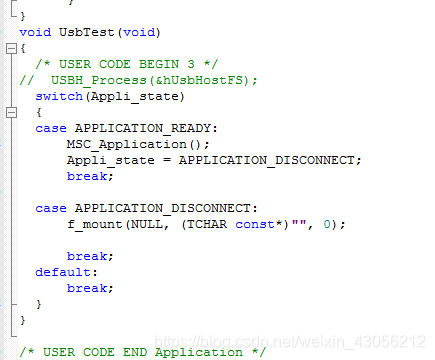Click 'break;' under MSC_Application case

click(90, 176)
